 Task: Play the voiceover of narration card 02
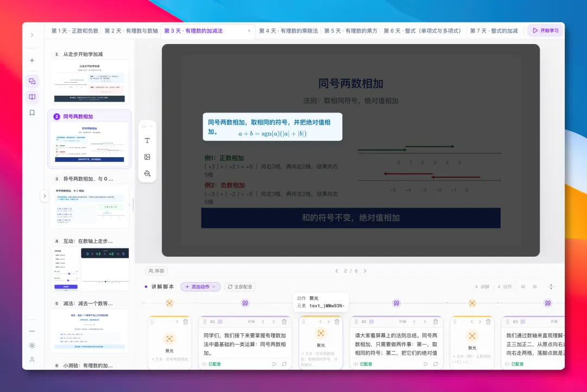point(426,364)
